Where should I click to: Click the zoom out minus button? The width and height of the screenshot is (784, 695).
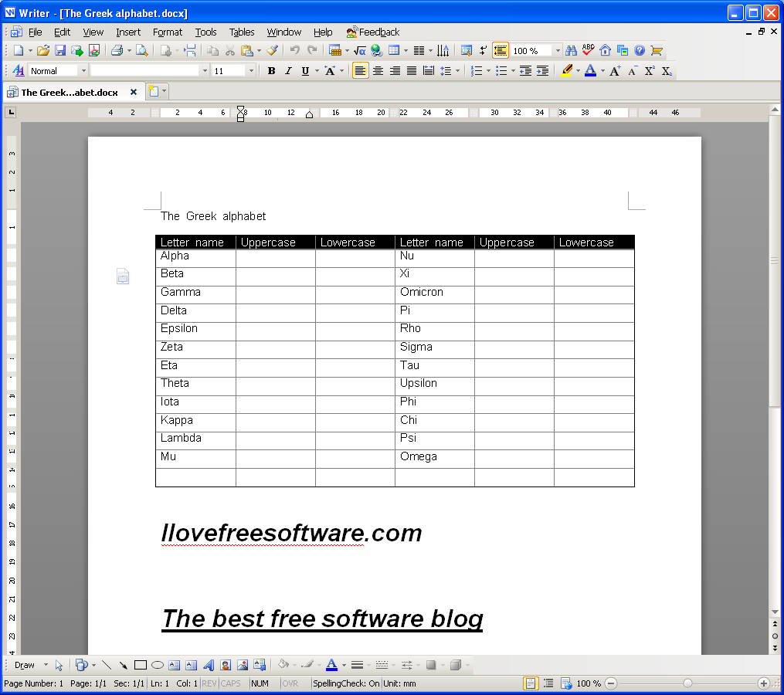click(x=611, y=683)
